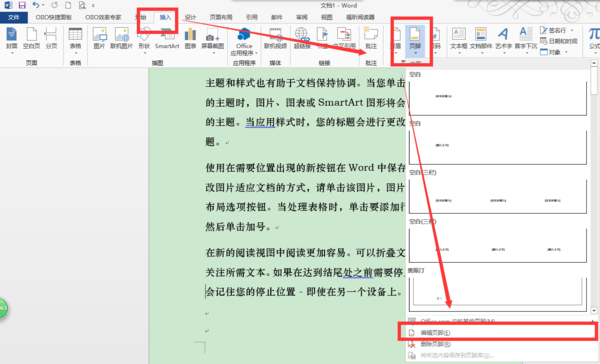Image resolution: width=600 pixels, height=364 pixels.
Task: Open the File (文件) tab
Action: 13,17
